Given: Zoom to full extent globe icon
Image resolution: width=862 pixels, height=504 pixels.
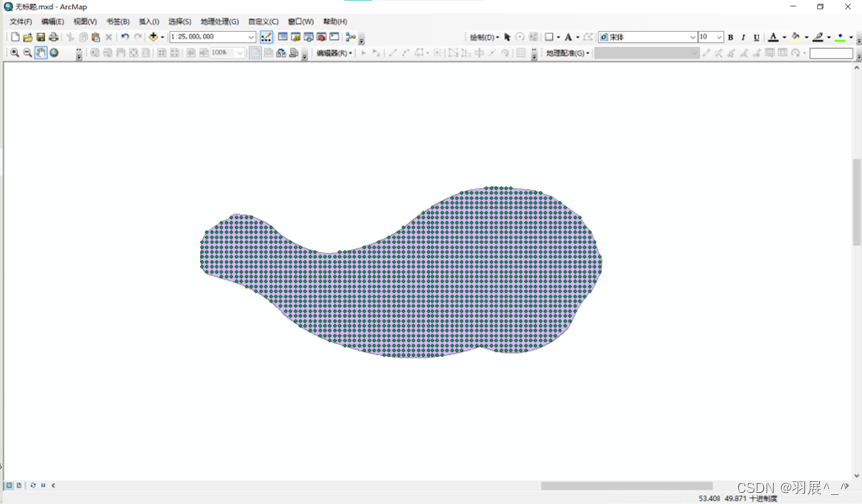Looking at the screenshot, I should click(x=54, y=53).
